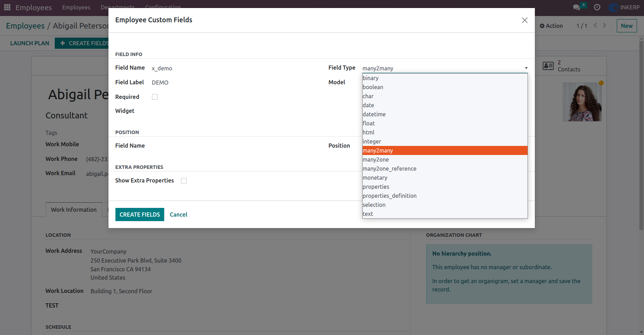
Task: Choose integer field type
Action: 445,141
